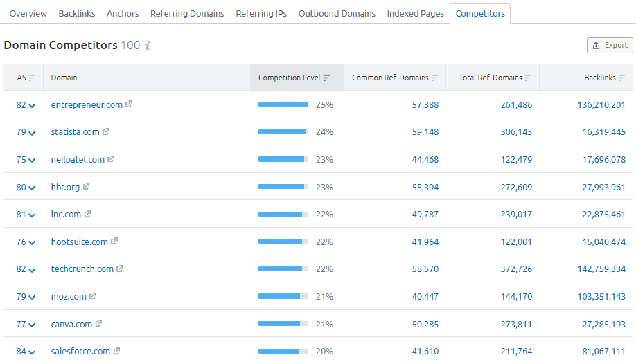Sort by Backlinks column icon
636x364 pixels.
coord(622,78)
